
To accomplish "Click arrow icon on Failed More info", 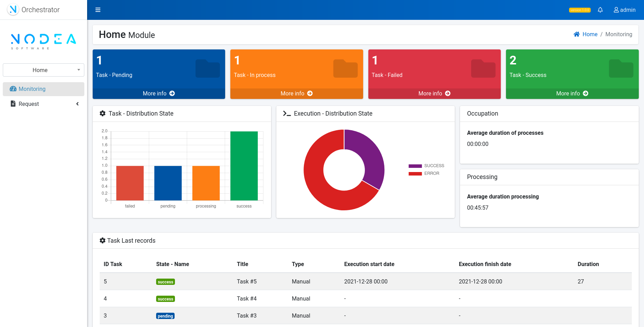I will 448,93.
